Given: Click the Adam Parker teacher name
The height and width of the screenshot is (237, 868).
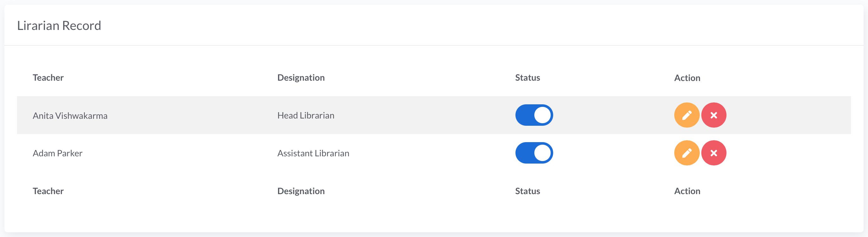Looking at the screenshot, I should [x=58, y=153].
